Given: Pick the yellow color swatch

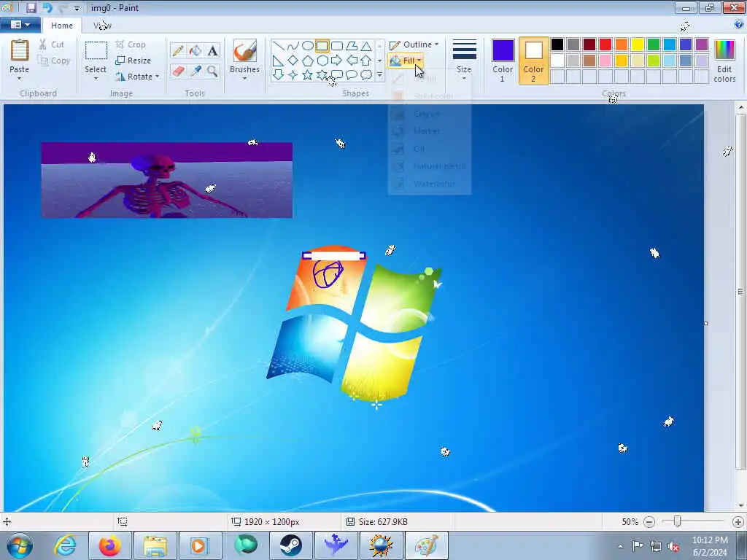Looking at the screenshot, I should click(638, 44).
